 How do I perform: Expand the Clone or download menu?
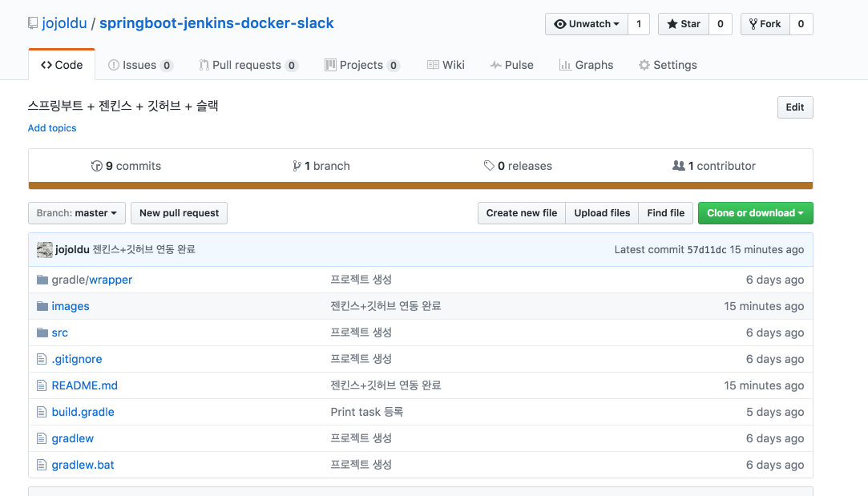[756, 213]
